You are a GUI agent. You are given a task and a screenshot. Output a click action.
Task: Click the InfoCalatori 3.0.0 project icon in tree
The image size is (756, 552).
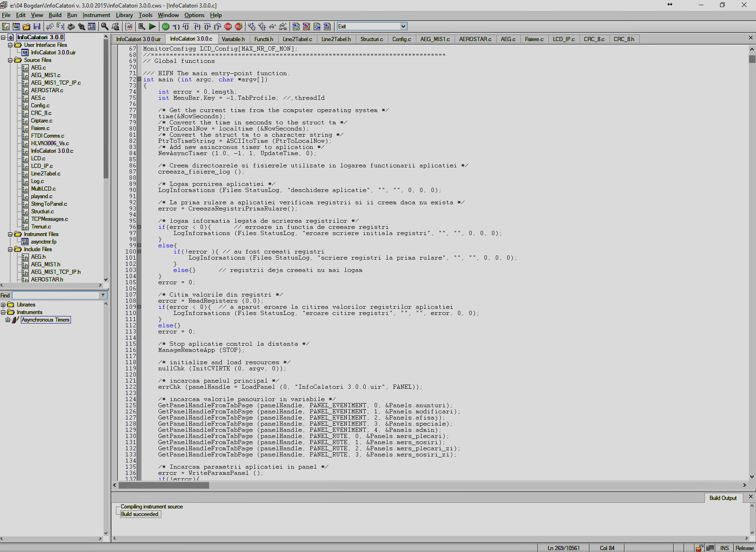tap(10, 37)
